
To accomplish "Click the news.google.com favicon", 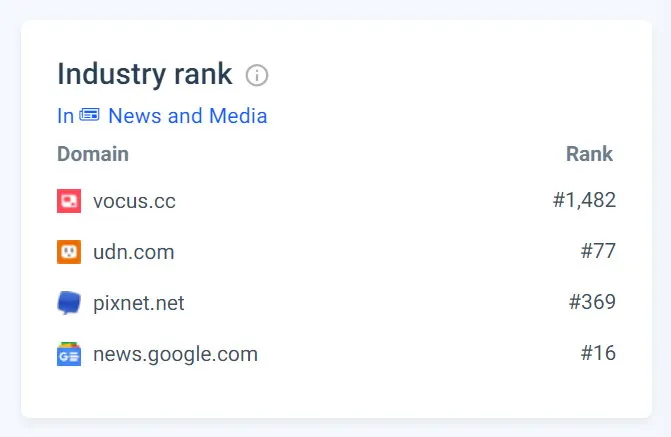I will click(x=69, y=354).
